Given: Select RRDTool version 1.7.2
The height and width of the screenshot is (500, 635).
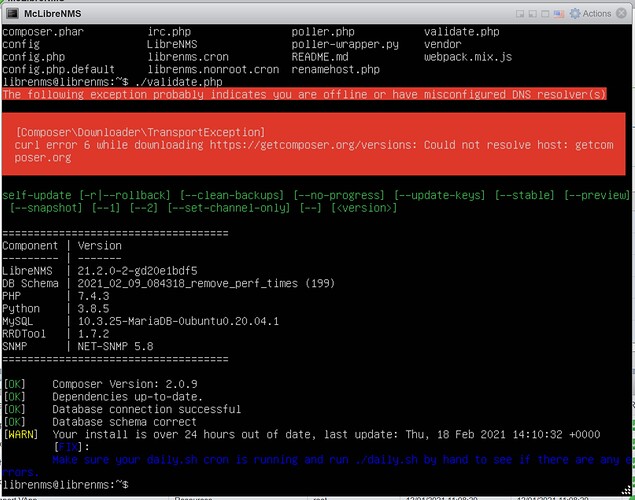Looking at the screenshot, I should pyautogui.click(x=93, y=334).
